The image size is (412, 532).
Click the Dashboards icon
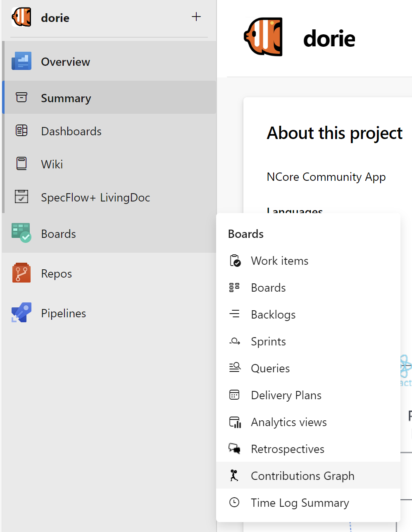pyautogui.click(x=21, y=131)
